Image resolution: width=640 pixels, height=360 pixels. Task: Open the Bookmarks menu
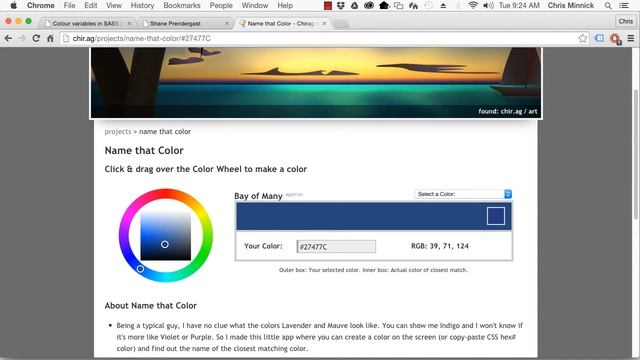182,5
